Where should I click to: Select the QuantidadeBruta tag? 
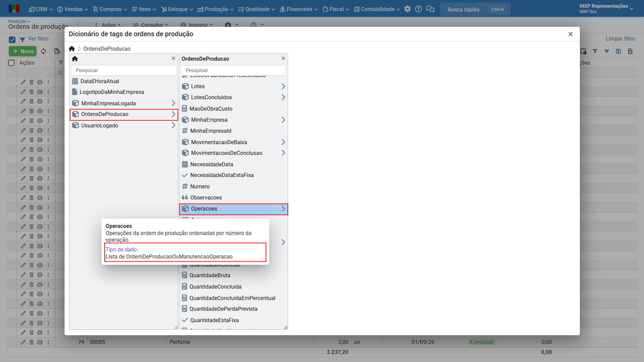click(x=233, y=276)
